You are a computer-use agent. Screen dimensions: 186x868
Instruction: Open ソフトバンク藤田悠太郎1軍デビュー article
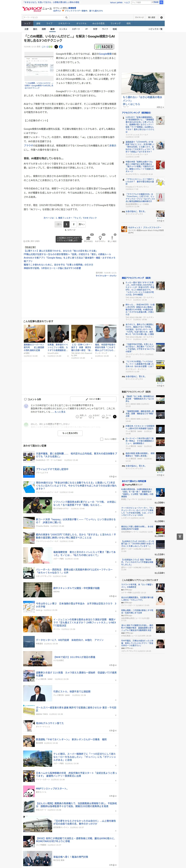[84, 503]
